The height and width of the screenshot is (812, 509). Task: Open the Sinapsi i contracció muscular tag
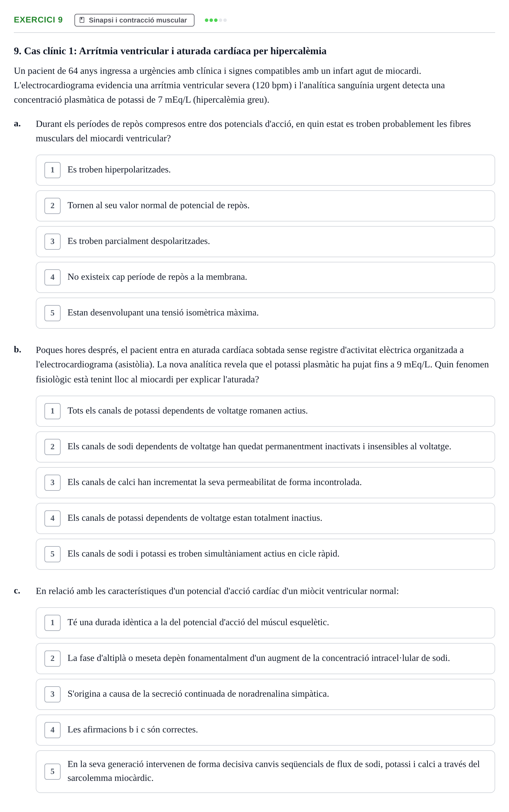[x=134, y=20]
